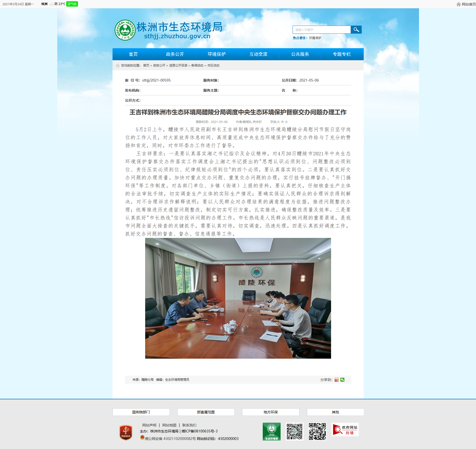Expand the 国务院部门 links dropdown
Viewport: 476px width, 449px height.
[141, 412]
